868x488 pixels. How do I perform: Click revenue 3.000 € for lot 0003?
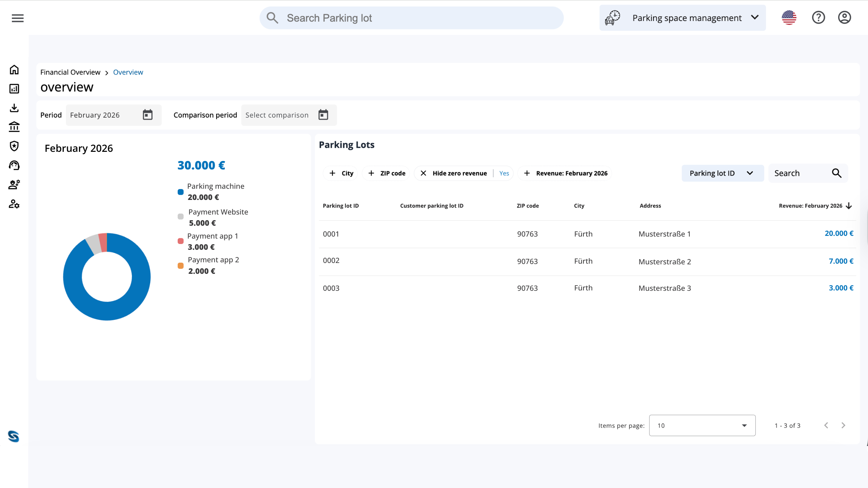[x=841, y=288]
